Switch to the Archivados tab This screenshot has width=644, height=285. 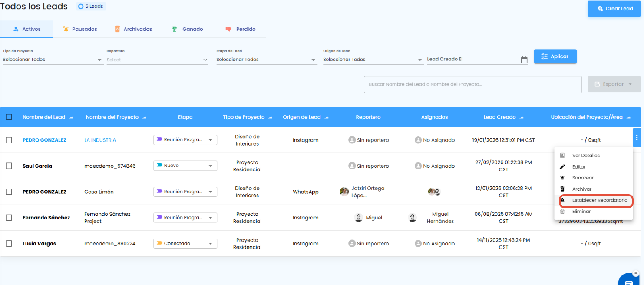tap(133, 29)
